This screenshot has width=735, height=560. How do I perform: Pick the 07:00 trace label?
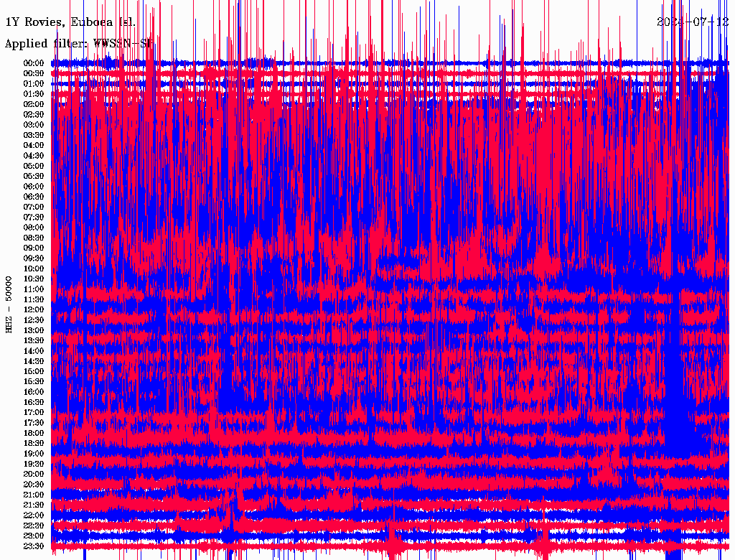(34, 207)
